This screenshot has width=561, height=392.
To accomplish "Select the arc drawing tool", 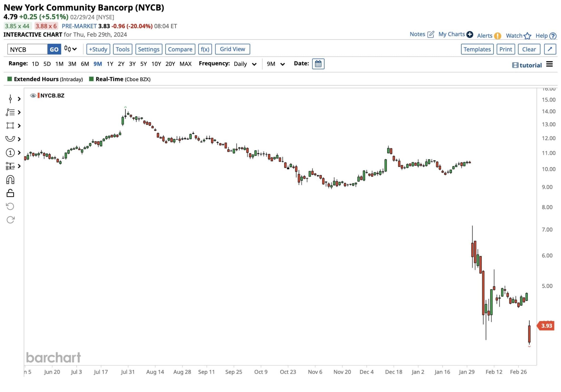I will [10, 139].
